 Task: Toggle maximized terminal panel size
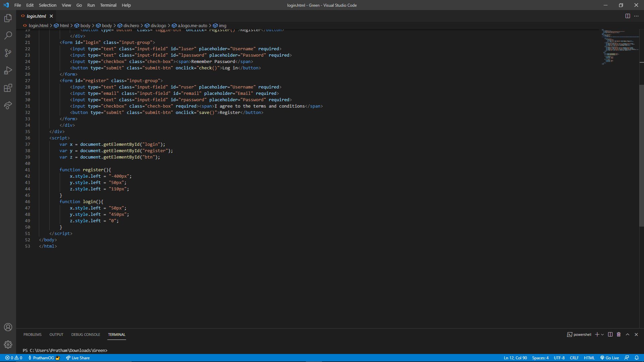tap(628, 335)
